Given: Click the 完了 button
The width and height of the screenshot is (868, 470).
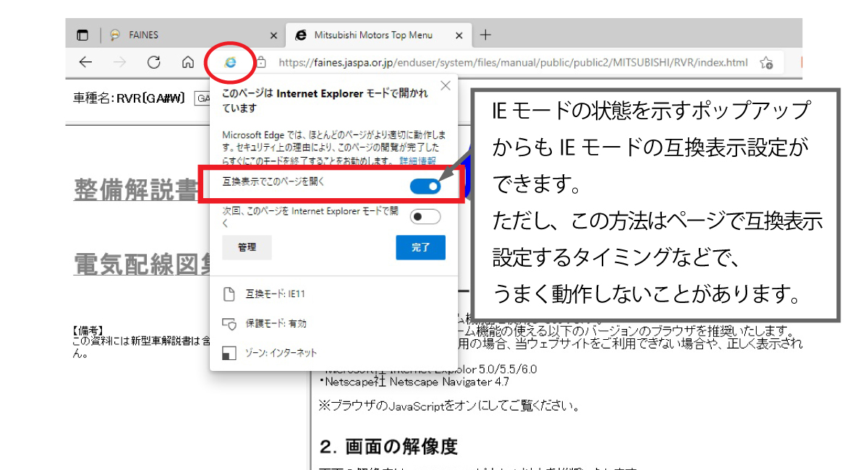Looking at the screenshot, I should coord(421,247).
